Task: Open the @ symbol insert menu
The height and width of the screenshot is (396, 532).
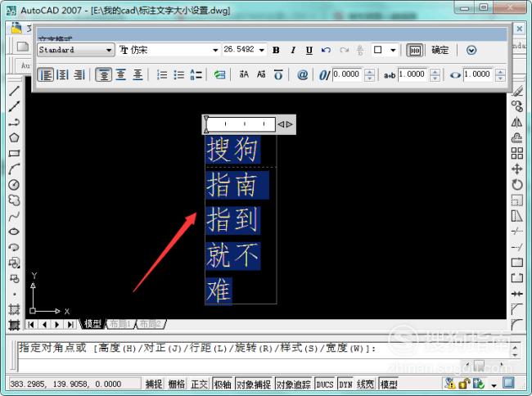Action: [x=302, y=74]
